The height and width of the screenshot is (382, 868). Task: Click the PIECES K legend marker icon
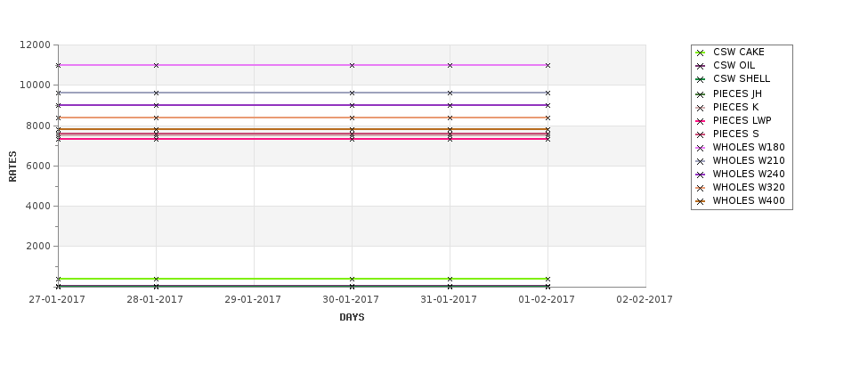(701, 108)
